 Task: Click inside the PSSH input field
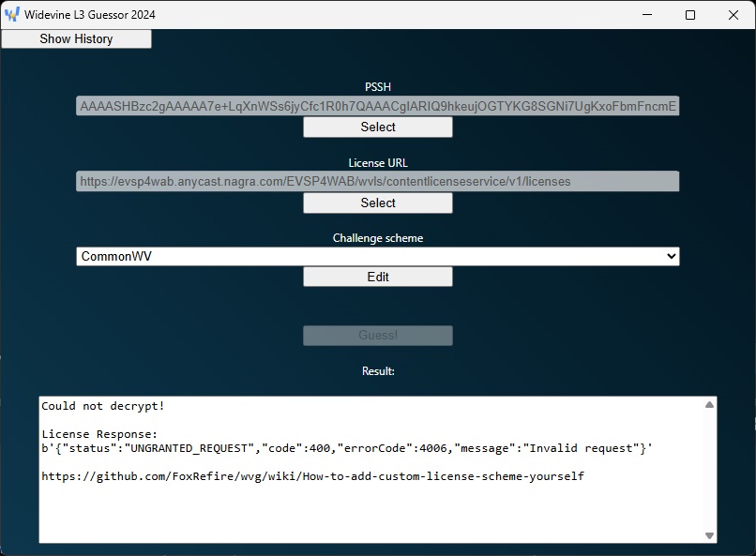[x=377, y=106]
